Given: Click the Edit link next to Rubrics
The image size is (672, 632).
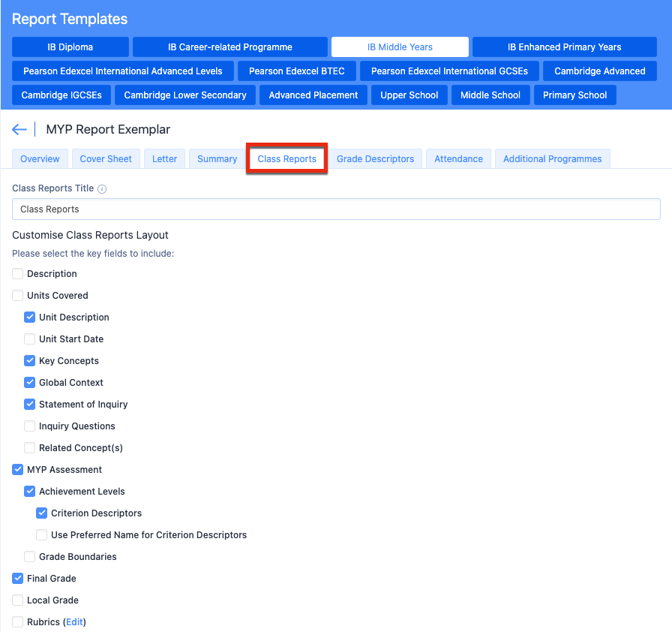Looking at the screenshot, I should pos(74,622).
